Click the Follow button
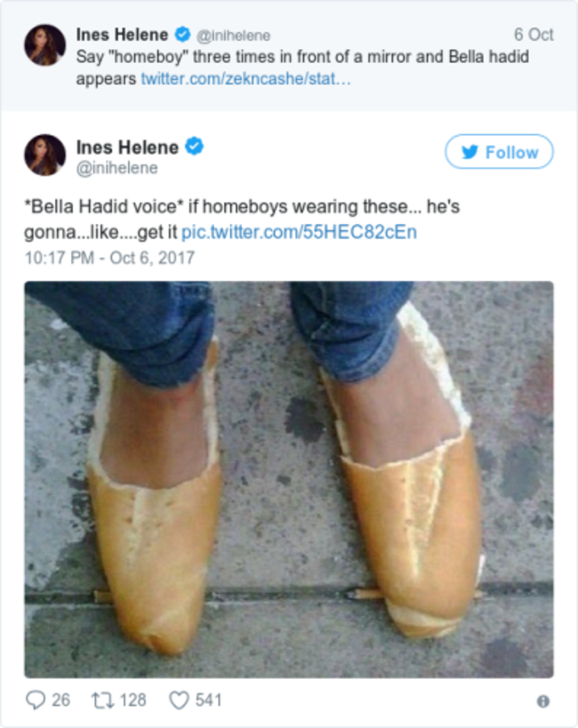578x728 pixels. [499, 152]
